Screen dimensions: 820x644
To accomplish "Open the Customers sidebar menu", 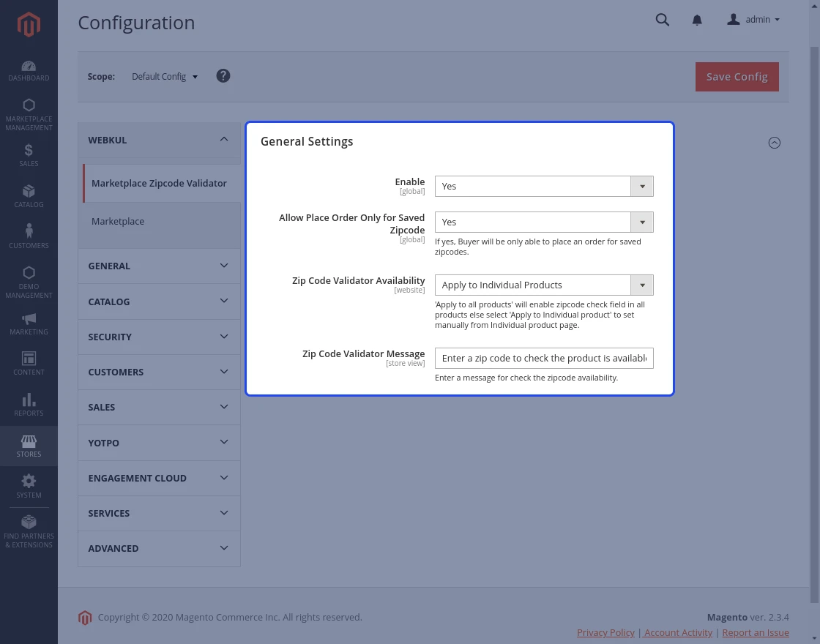I will point(29,237).
